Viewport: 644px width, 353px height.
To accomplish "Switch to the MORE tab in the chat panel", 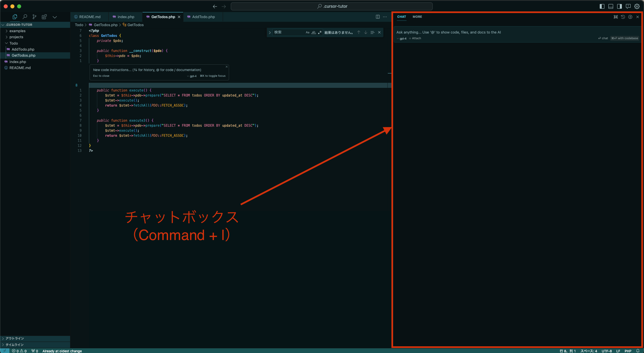I will point(417,17).
